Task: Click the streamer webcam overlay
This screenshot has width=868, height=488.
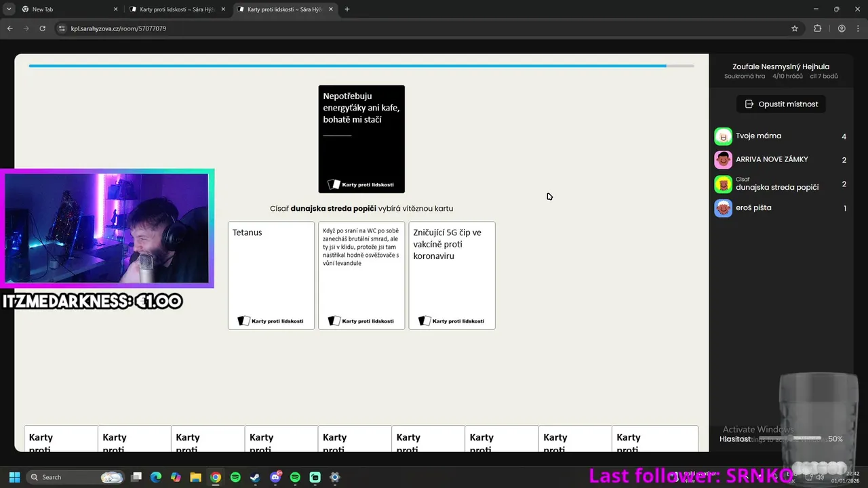Action: click(x=107, y=228)
